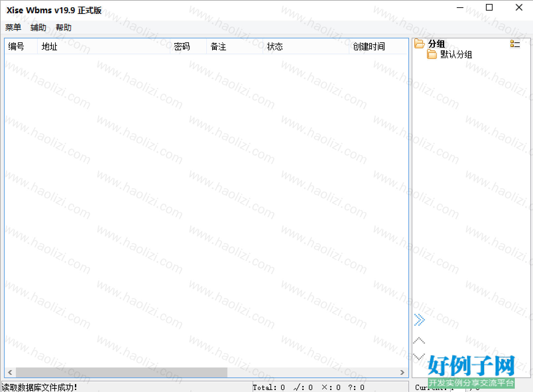Minimize the Xise Wbms window
Image resolution: width=533 pixels, height=392 pixels.
point(460,7)
